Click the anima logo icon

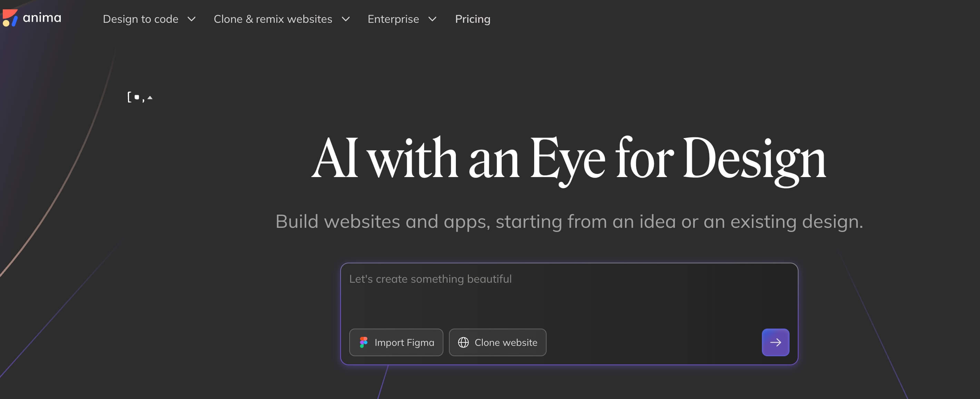click(10, 18)
